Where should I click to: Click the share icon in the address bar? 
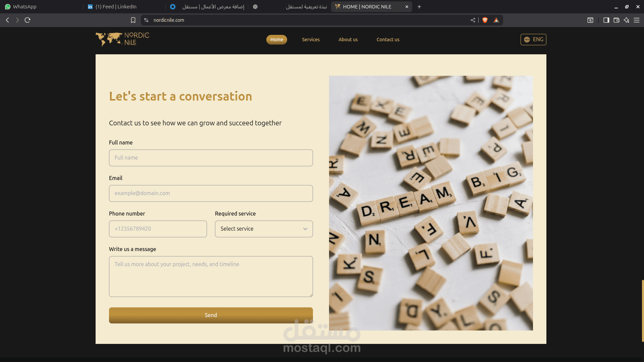473,20
